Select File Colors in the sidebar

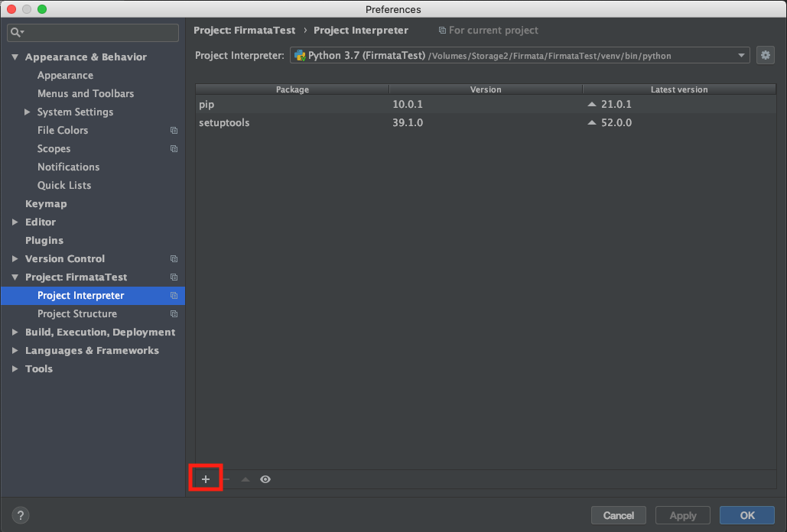click(x=63, y=131)
